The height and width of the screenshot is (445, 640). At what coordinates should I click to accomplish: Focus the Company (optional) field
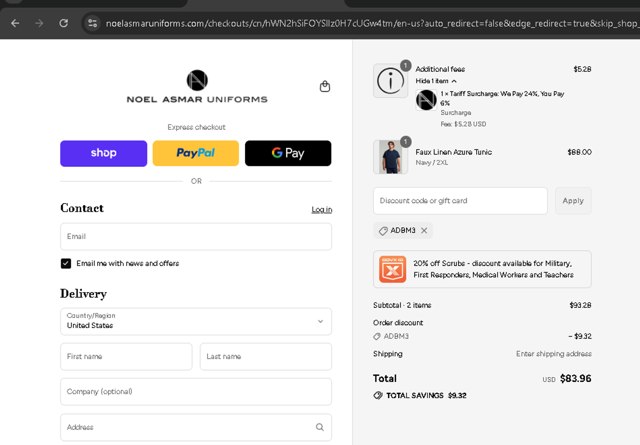tap(196, 392)
